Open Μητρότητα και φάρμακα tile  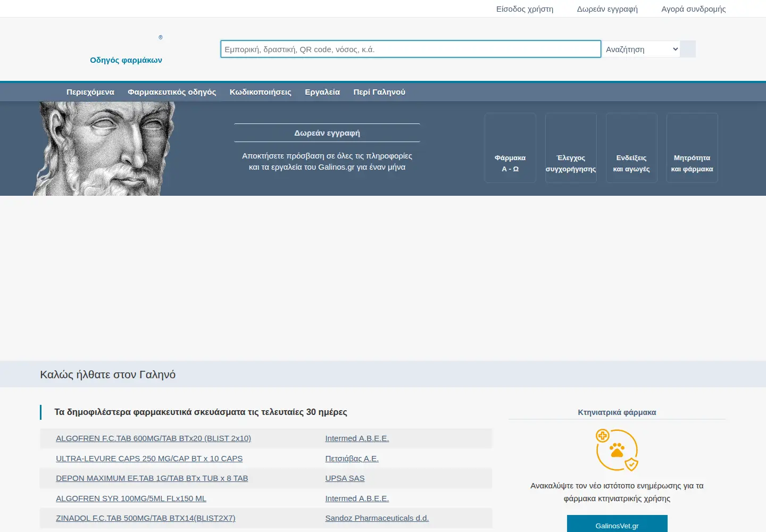point(692,148)
